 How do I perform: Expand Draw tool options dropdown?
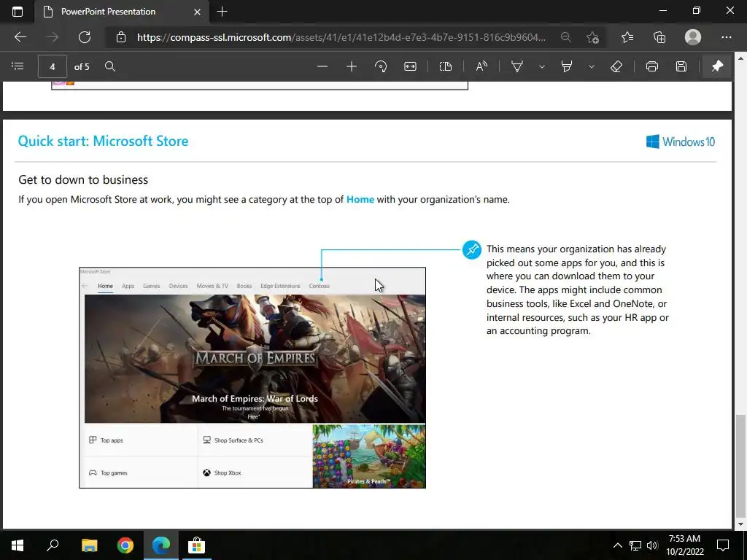(542, 66)
